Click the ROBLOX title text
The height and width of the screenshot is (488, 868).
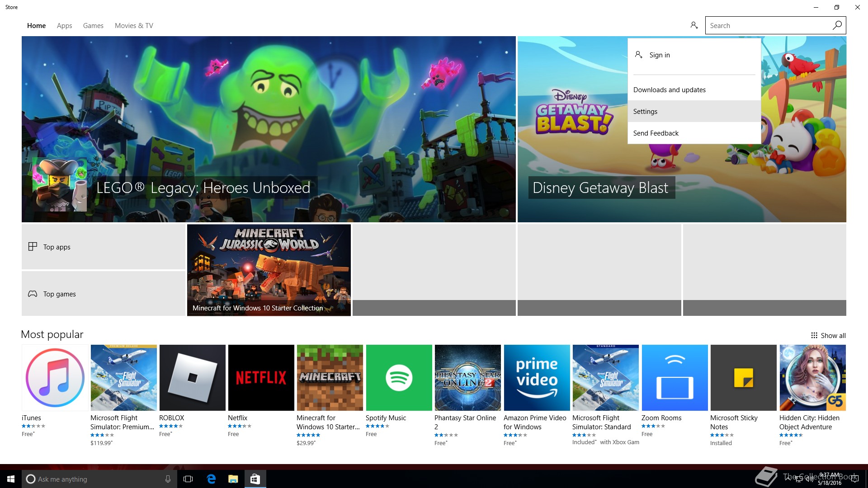171,418
